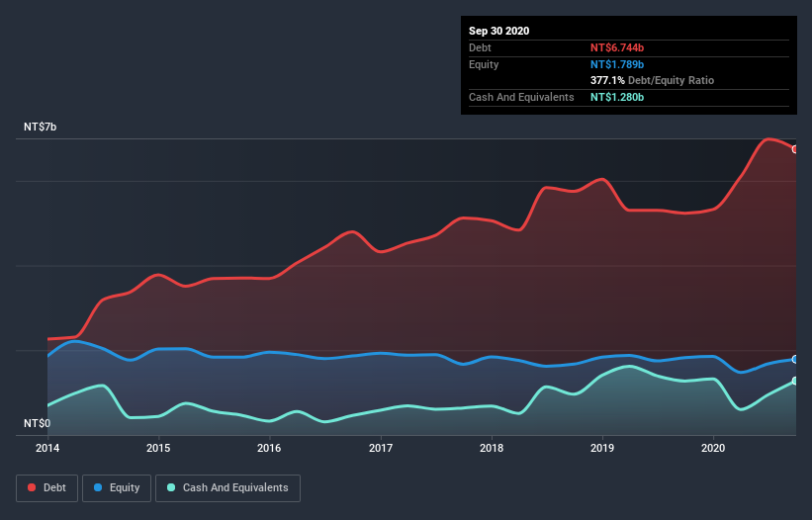Click the NT$6.744b debt value
The height and width of the screenshot is (520, 812).
pos(617,47)
